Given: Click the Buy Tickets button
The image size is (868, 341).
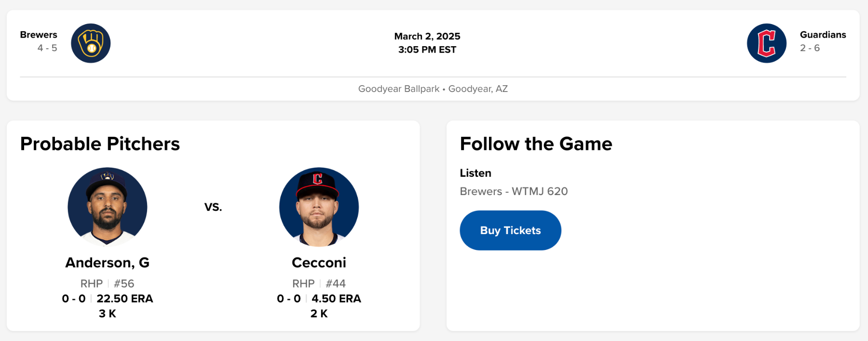Looking at the screenshot, I should 510,230.
